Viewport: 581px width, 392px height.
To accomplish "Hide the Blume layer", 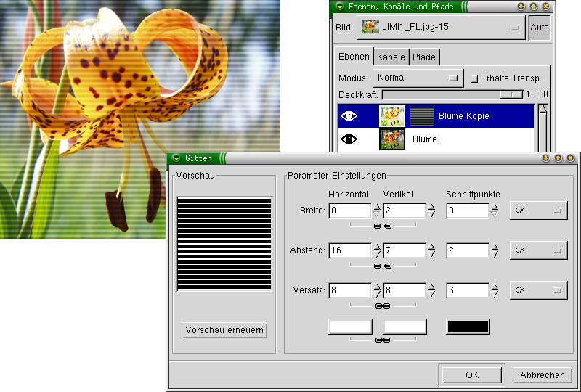I will tap(349, 139).
